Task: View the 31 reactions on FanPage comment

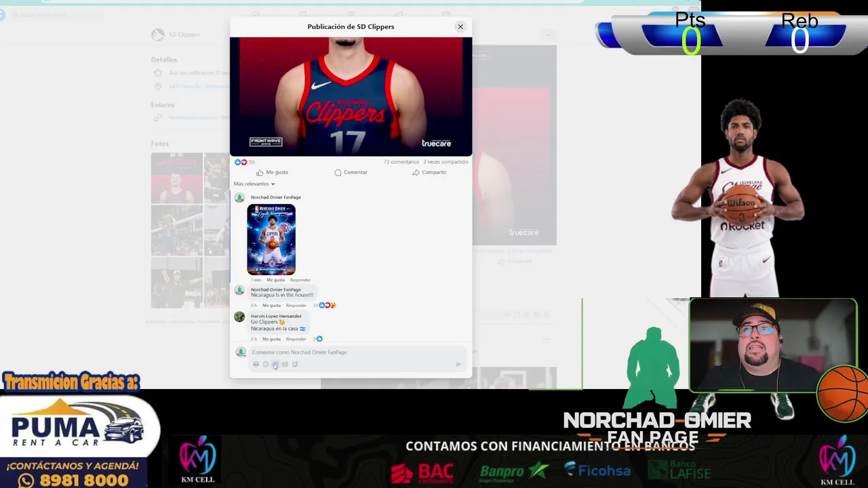Action: click(x=325, y=305)
